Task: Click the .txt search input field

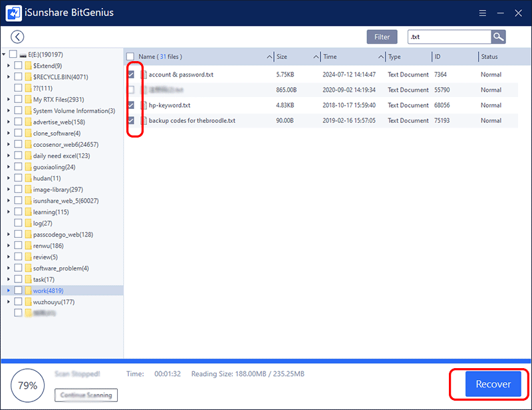Action: (x=449, y=37)
